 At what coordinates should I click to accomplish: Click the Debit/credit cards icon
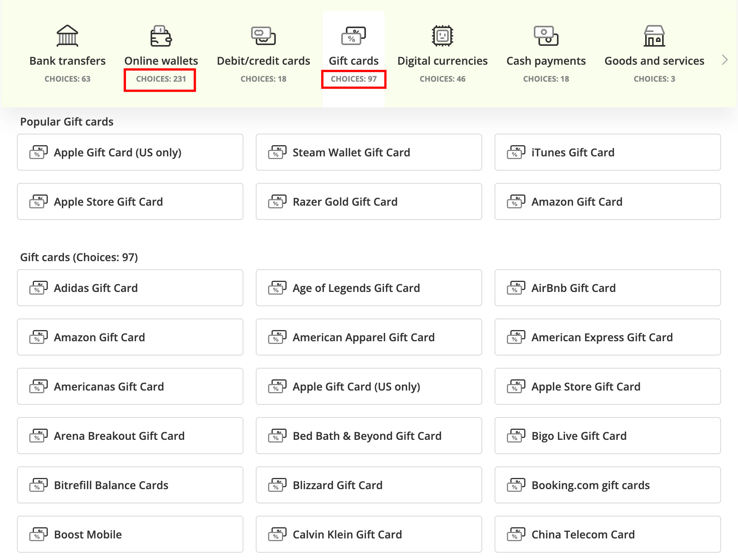263,36
